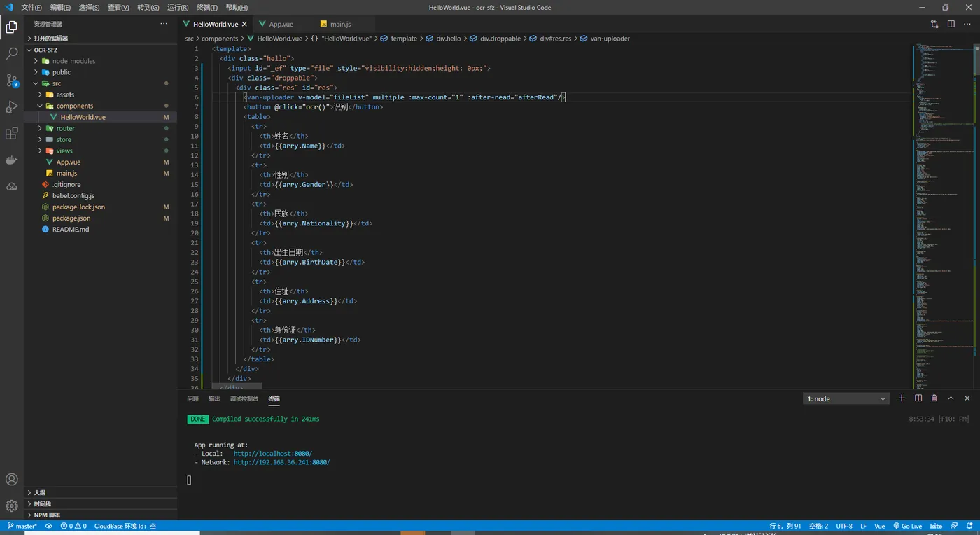Click the open changes compare icon
This screenshot has height=535, width=980.
pos(934,24)
